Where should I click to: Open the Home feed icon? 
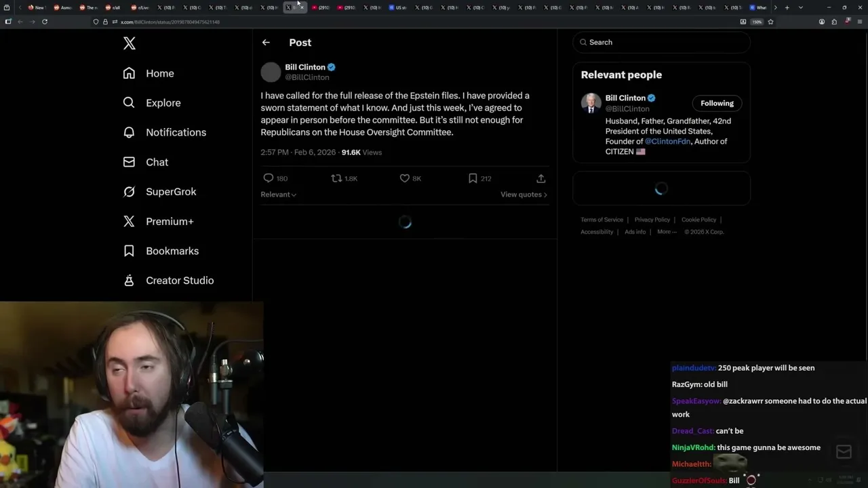tap(129, 73)
